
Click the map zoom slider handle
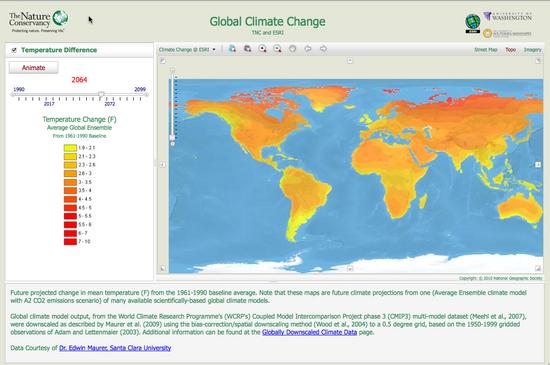(x=172, y=137)
